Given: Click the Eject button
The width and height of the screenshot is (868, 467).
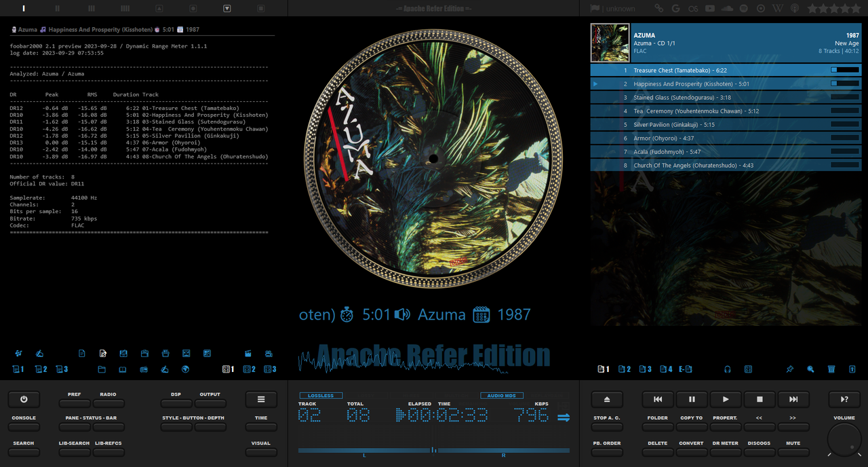Looking at the screenshot, I should point(607,400).
